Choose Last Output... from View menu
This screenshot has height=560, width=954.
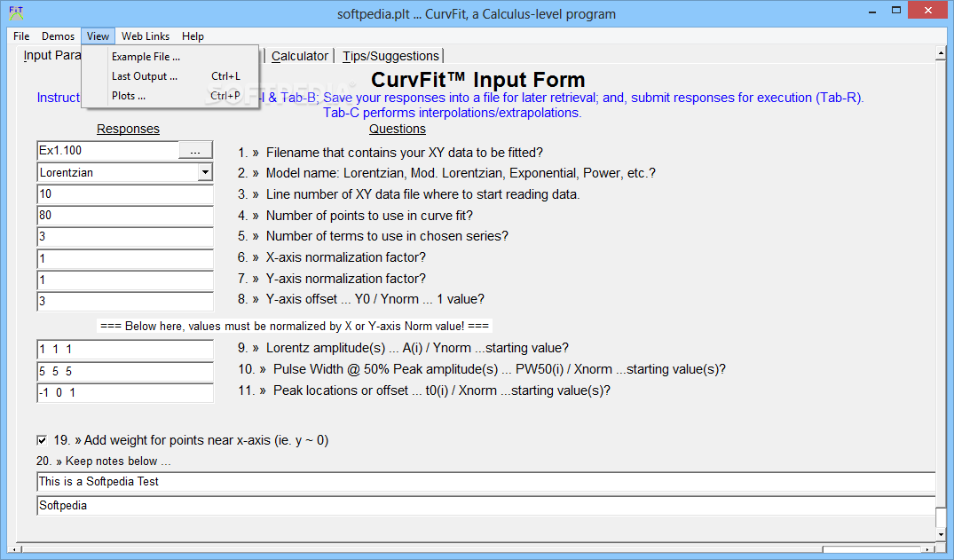point(170,76)
